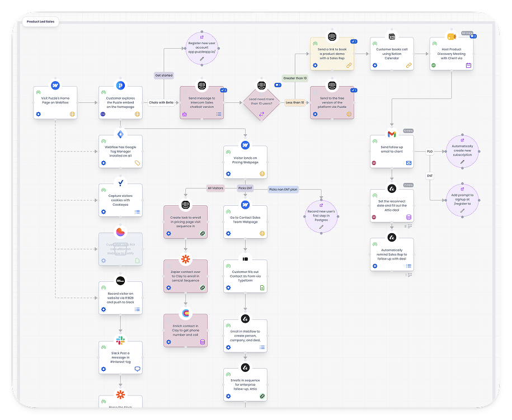Click the comment badge on Send a link to book card
This screenshot has width=512, height=420.
click(354, 41)
